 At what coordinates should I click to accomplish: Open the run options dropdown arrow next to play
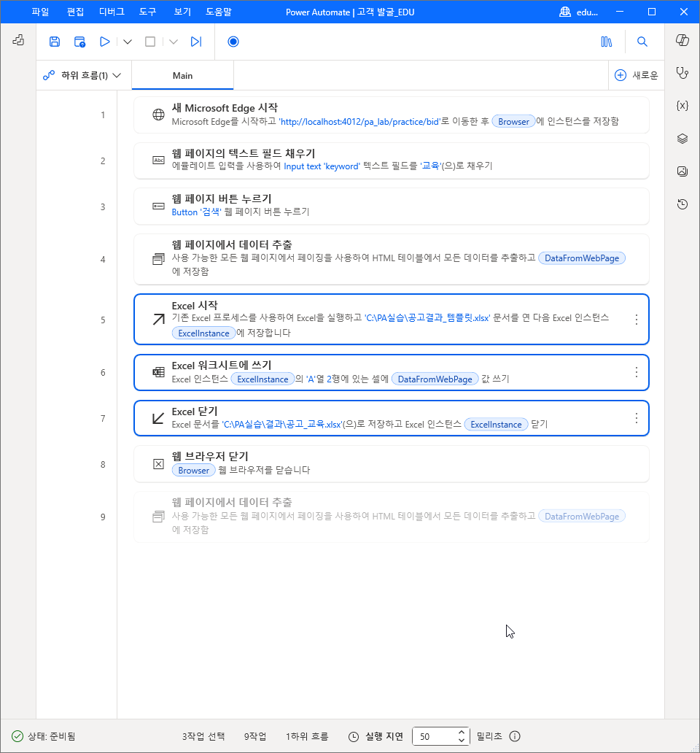[x=128, y=42]
